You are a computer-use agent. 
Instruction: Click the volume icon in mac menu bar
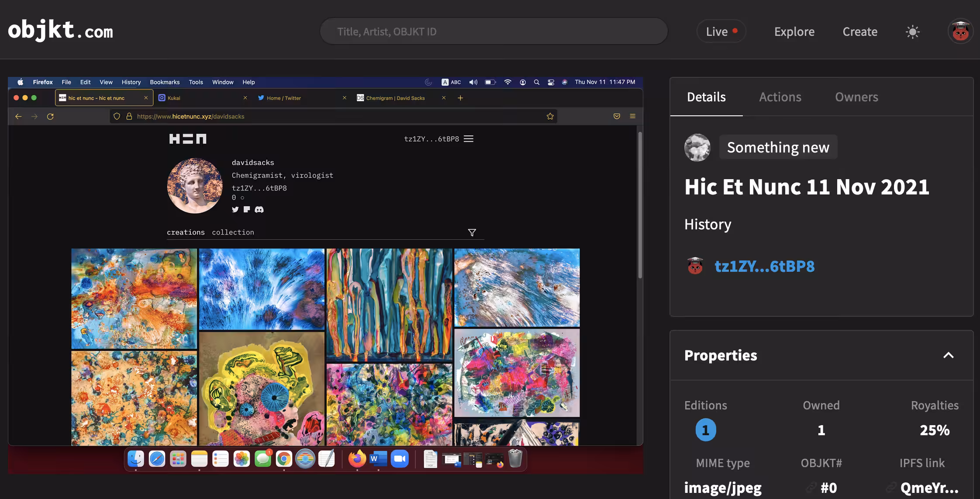tap(473, 82)
